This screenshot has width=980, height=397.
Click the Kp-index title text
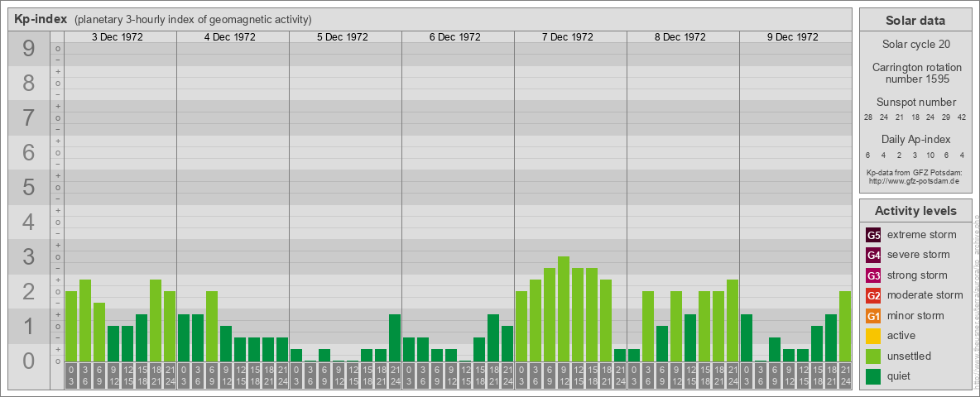tap(41, 19)
